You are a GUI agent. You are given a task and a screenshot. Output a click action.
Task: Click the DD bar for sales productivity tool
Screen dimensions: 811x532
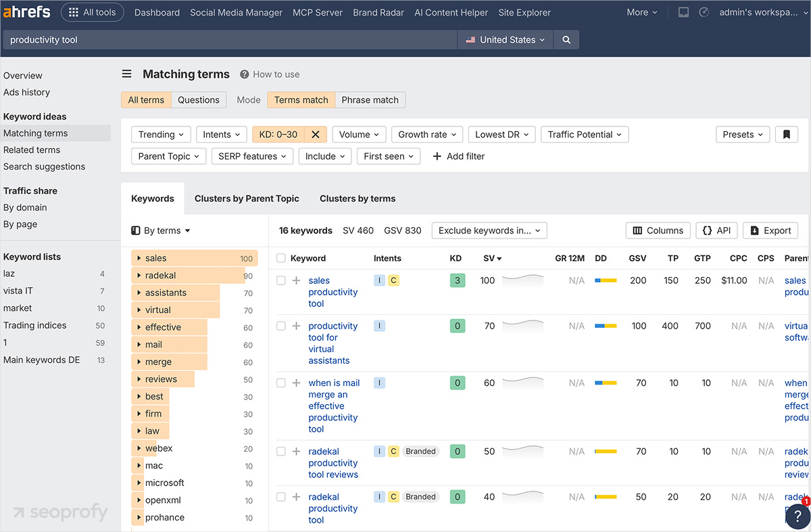click(x=605, y=280)
